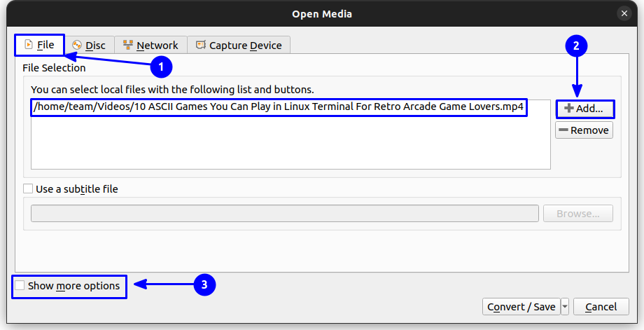
Task: Enable the Use a subtitle file checkbox
Action: pos(28,188)
